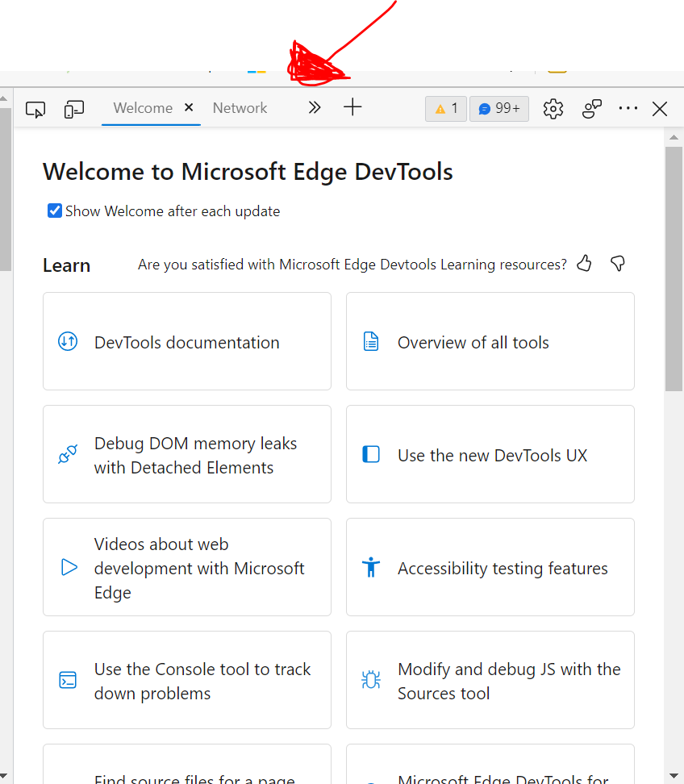Open the Console messages 99+ badge
Image resolution: width=684 pixels, height=784 pixels.
pyautogui.click(x=498, y=108)
